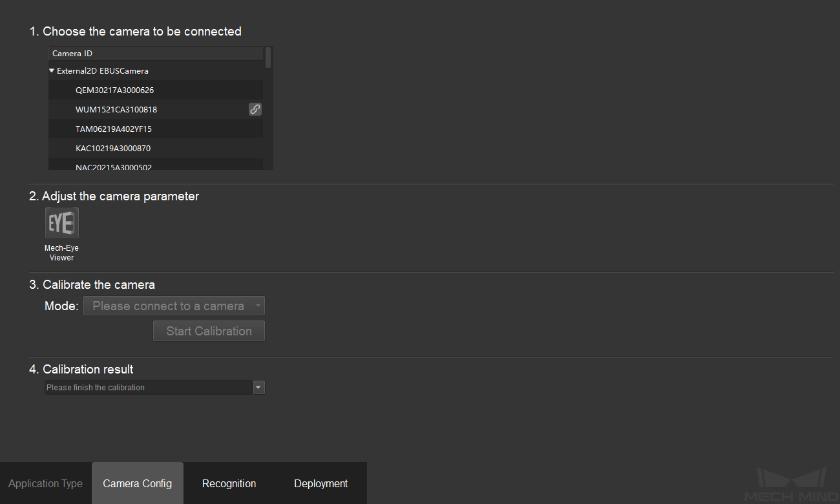
Task: Click the link icon beside WUM1521CA3100818
Action: click(255, 109)
